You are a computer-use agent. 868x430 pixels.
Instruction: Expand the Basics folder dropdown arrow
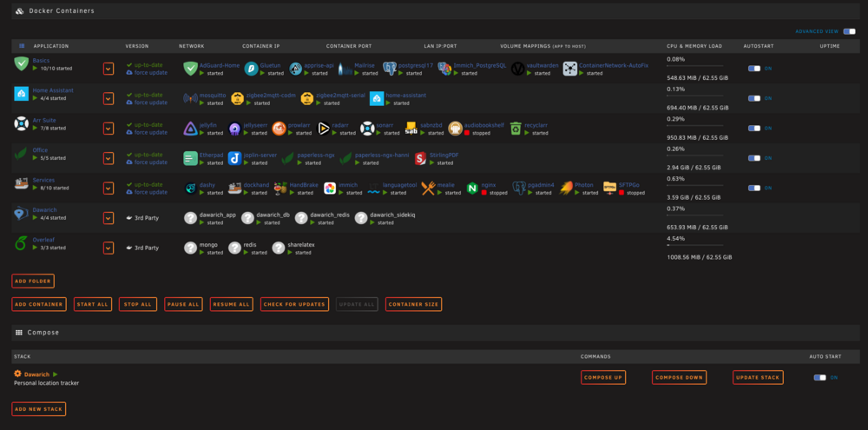pos(108,69)
